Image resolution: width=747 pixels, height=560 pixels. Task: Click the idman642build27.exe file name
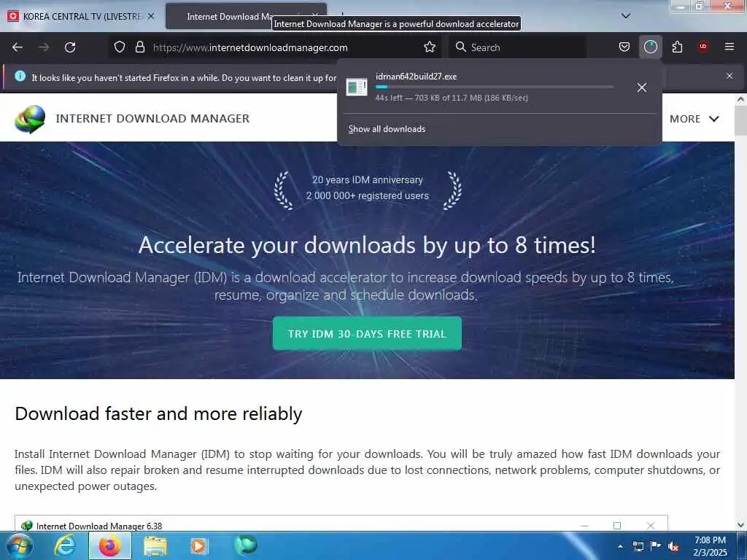coord(416,76)
